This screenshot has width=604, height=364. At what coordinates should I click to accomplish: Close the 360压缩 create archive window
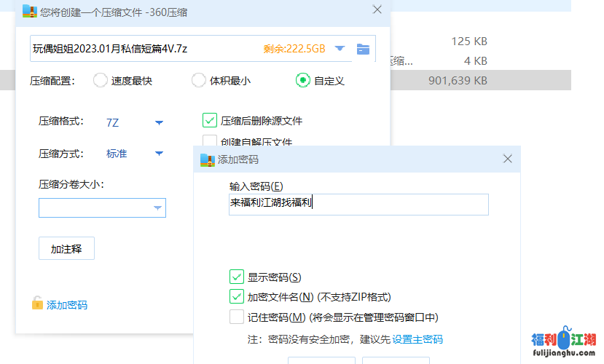click(377, 10)
